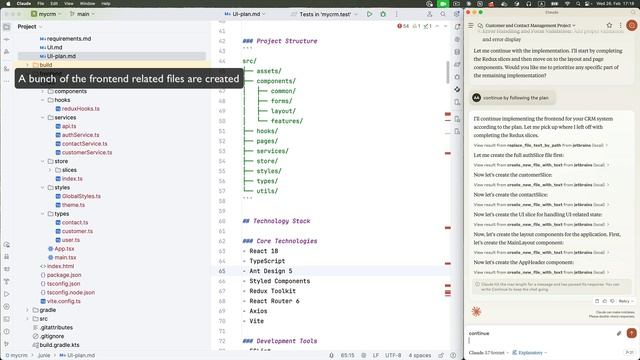Copy Claude's response with clipboard icon
Screen dimensions: 640x360
(597, 301)
